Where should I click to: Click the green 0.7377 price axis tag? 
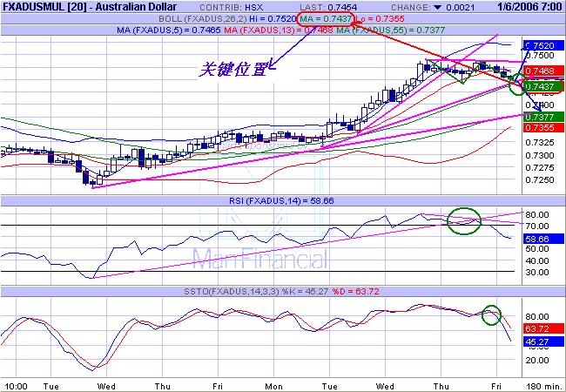543,117
